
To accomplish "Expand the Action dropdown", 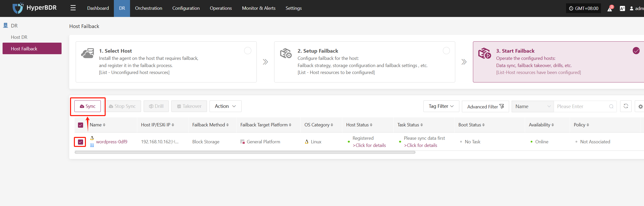I will (225, 106).
